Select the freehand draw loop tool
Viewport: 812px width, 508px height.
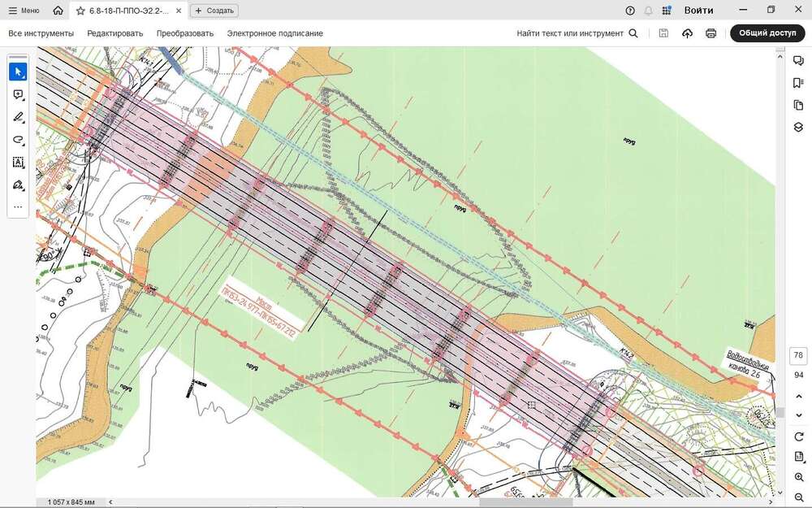click(18, 140)
